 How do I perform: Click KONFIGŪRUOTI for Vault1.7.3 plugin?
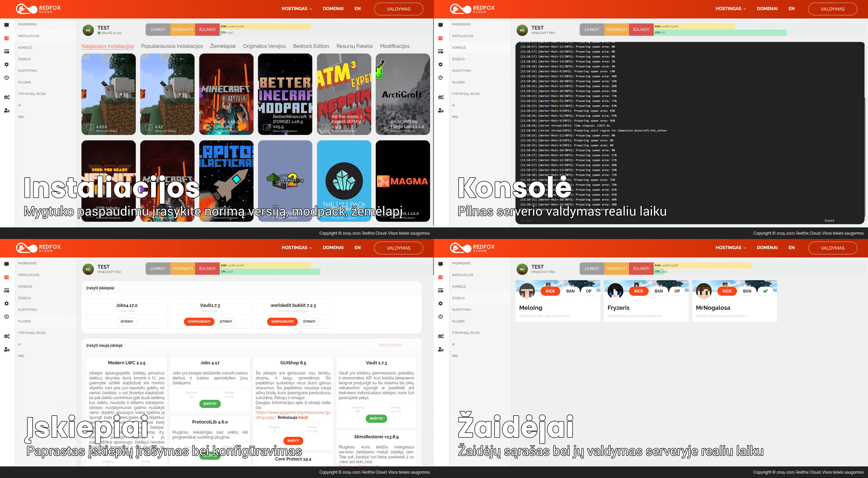(199, 321)
